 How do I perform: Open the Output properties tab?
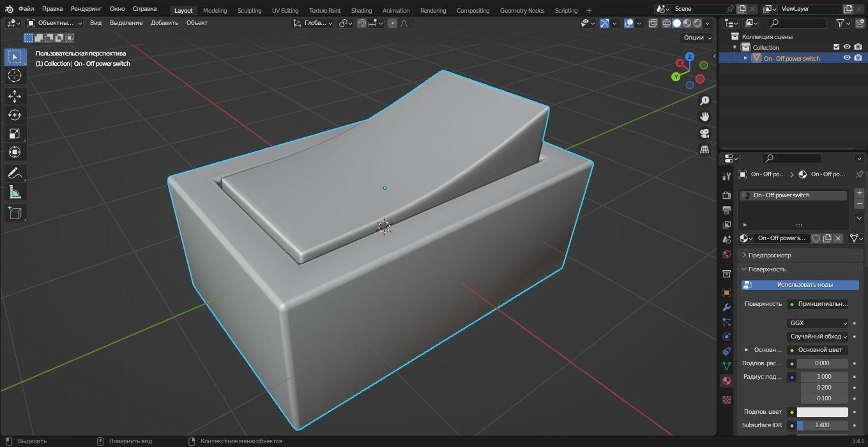click(726, 209)
